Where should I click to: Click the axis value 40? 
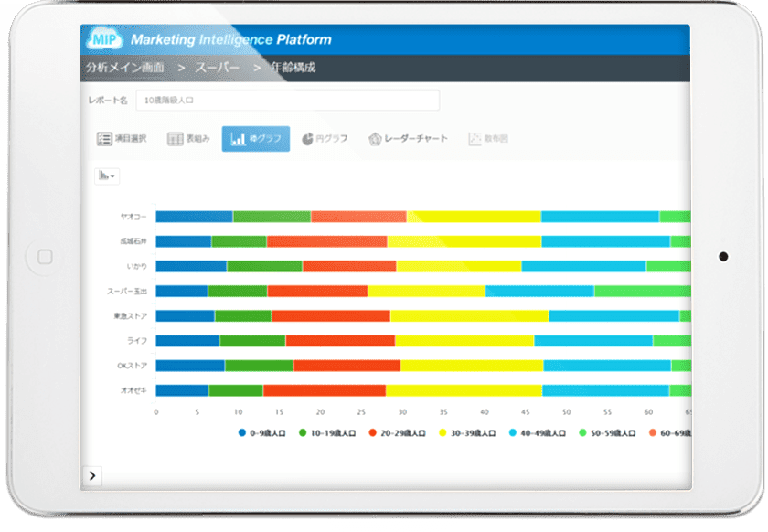(485, 412)
